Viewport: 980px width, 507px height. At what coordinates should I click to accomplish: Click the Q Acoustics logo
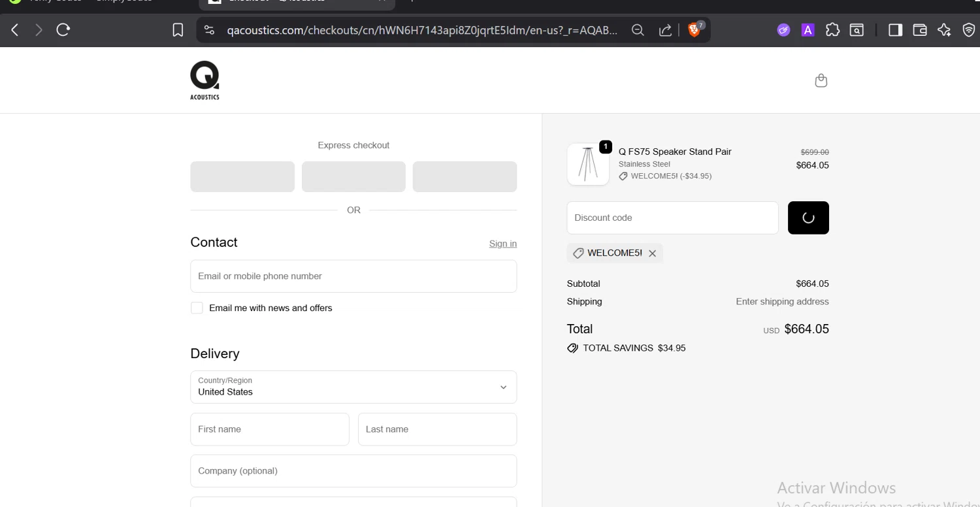(204, 80)
